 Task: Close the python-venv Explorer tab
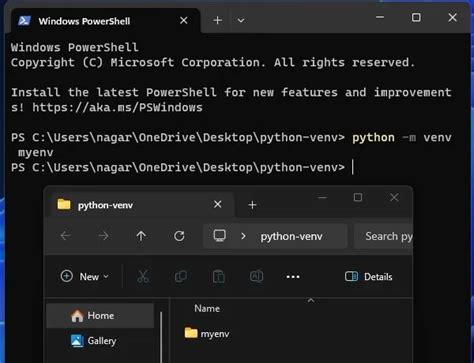pos(217,204)
